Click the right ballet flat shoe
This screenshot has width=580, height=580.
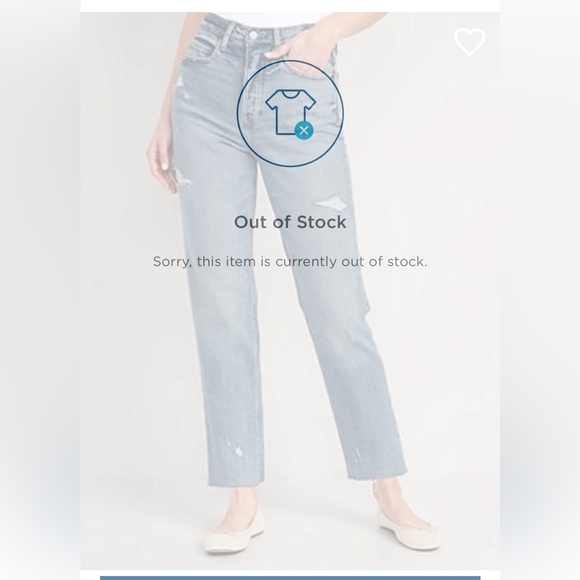[406, 529]
